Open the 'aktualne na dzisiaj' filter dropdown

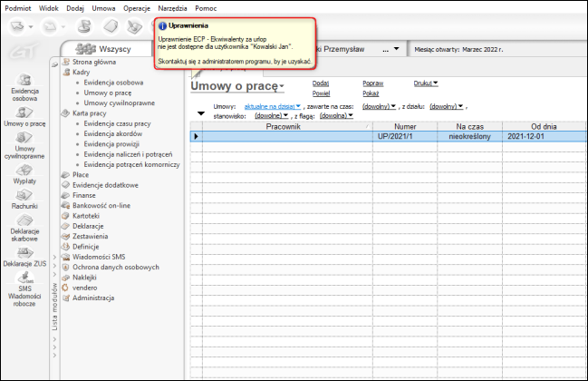[272, 107]
